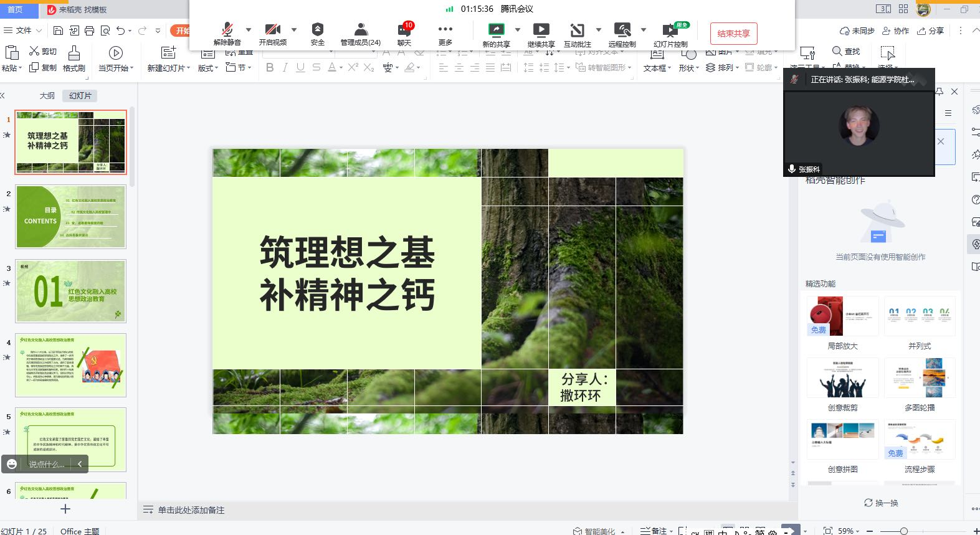The image size is (980, 535).
Task: Redo the last undone action
Action: (143, 30)
